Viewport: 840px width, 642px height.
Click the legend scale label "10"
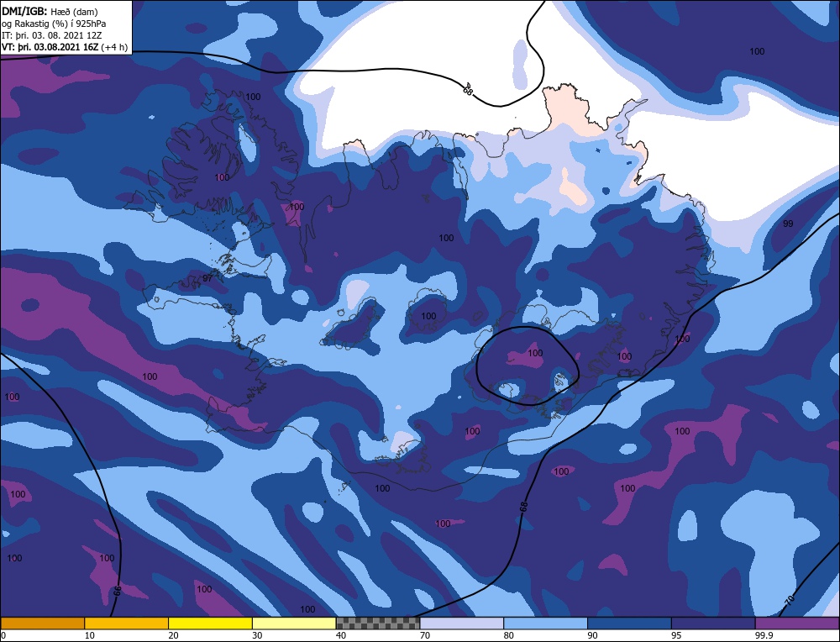(x=90, y=635)
